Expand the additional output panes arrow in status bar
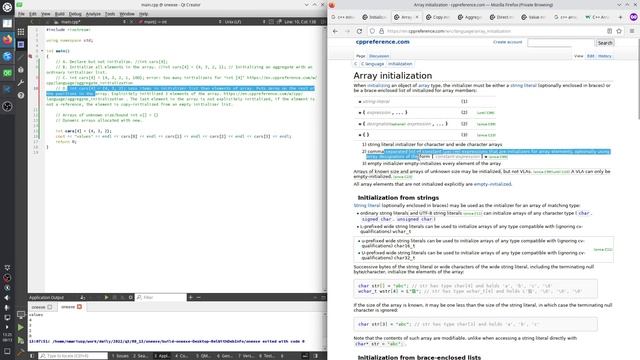The image size is (640, 360). (282, 356)
